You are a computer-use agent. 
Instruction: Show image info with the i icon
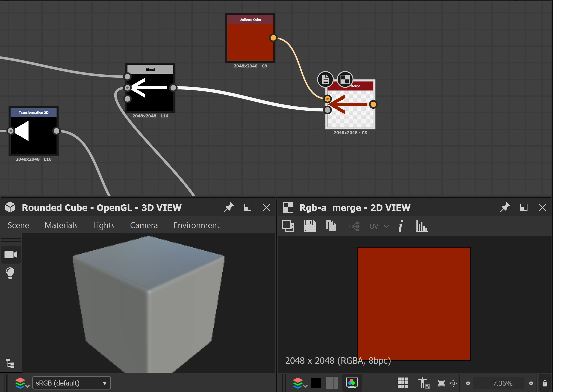tap(401, 226)
